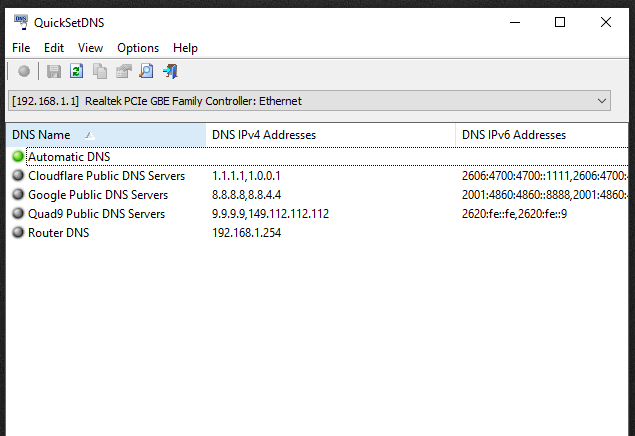Open the View menu

point(90,47)
